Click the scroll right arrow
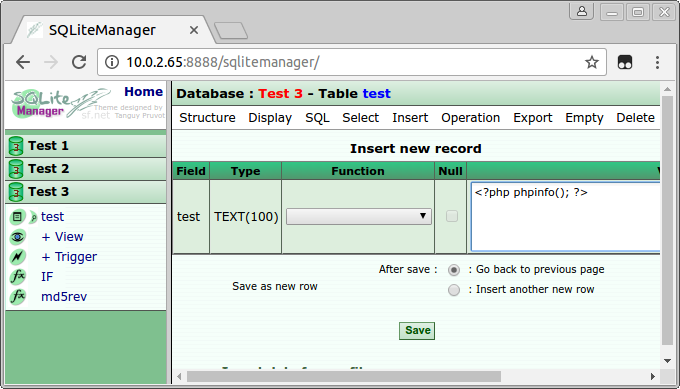The width and height of the screenshot is (680, 389). (653, 376)
